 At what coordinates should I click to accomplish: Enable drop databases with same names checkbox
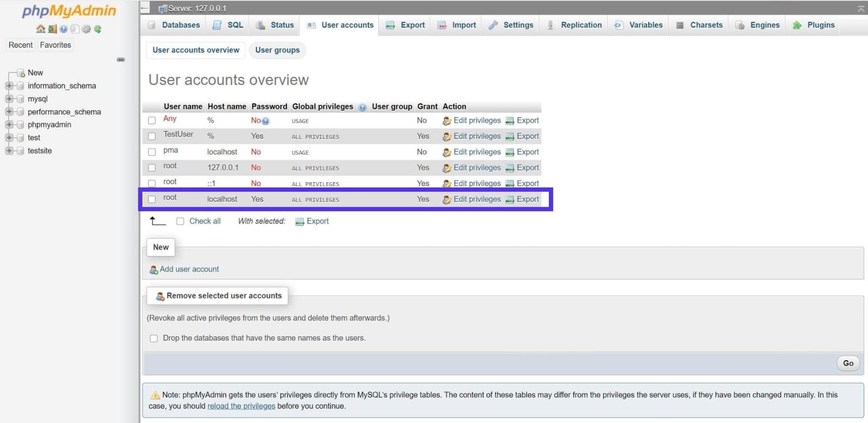[154, 338]
